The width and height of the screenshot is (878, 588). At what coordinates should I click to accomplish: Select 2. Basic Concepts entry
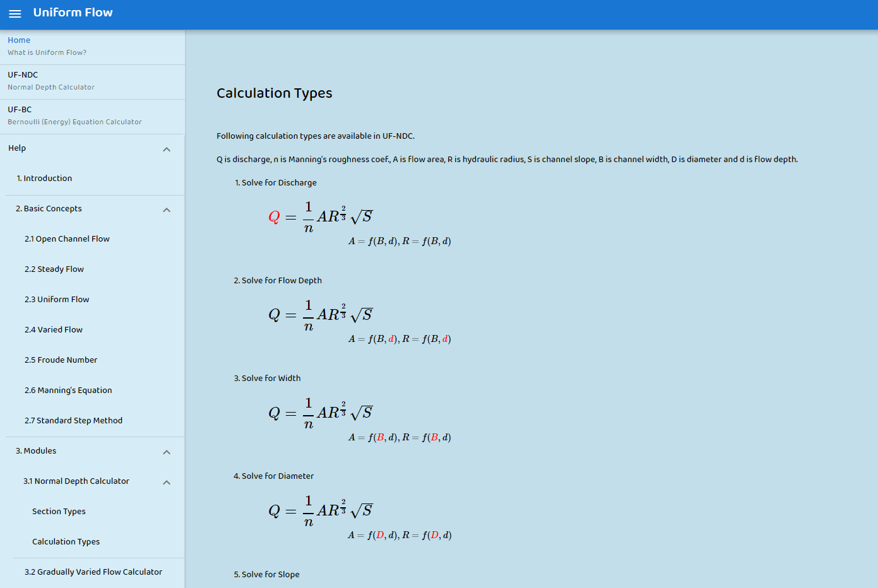click(49, 209)
